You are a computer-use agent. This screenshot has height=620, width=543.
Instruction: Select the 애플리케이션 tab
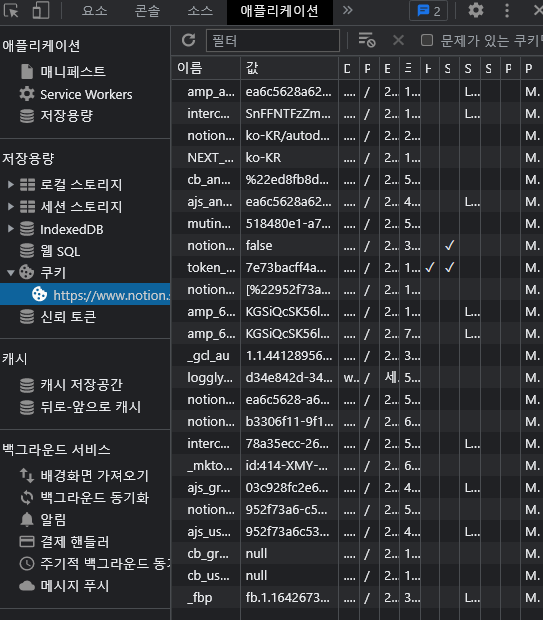click(280, 11)
